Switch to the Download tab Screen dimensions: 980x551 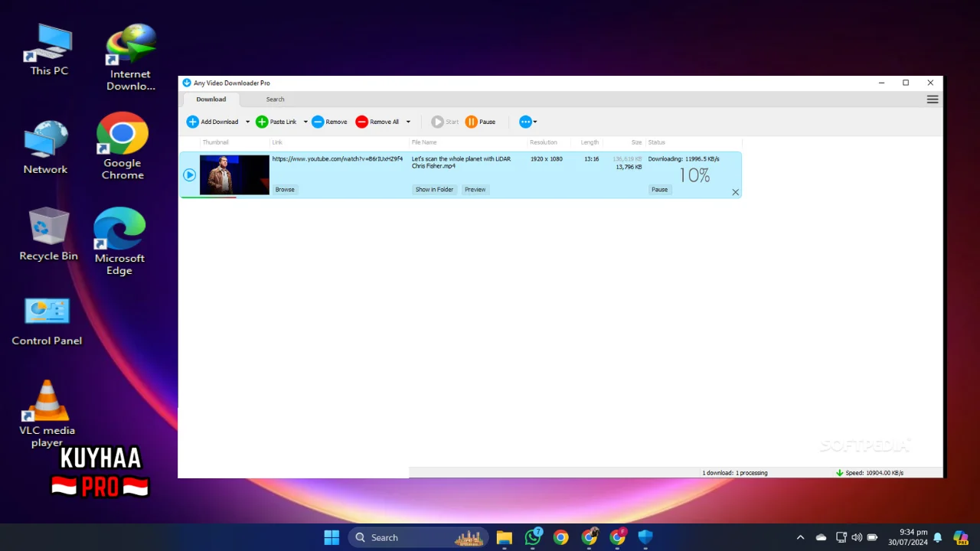pos(211,99)
